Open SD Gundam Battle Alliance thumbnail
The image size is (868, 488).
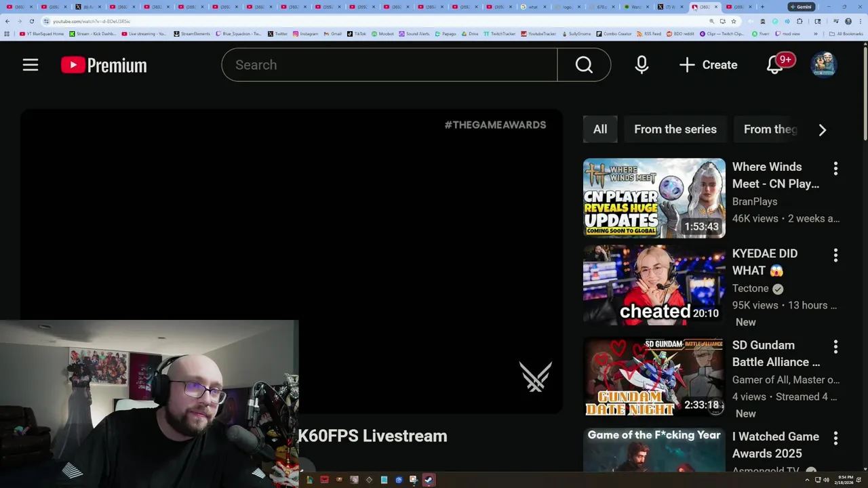654,376
